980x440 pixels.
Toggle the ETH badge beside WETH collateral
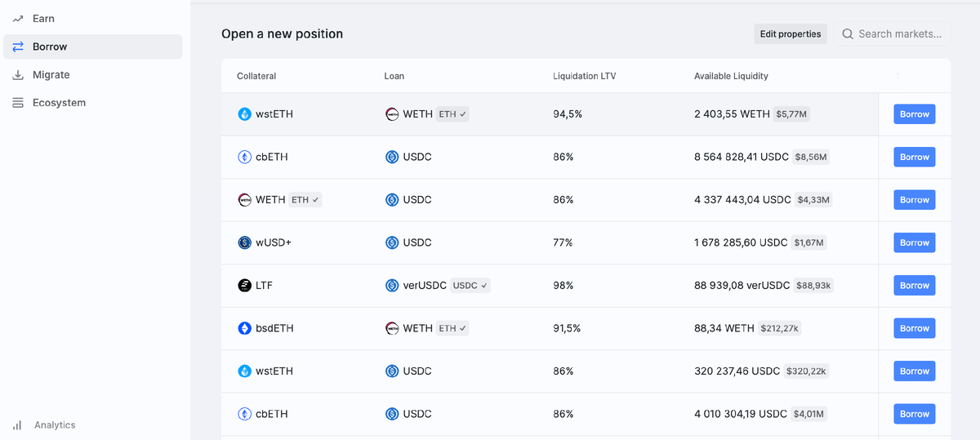pyautogui.click(x=305, y=200)
